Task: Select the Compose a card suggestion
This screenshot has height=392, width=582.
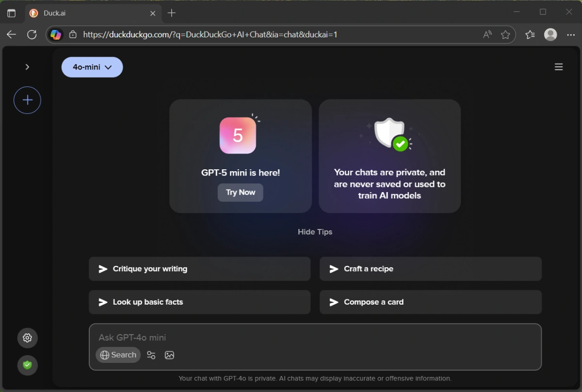Action: (x=431, y=302)
